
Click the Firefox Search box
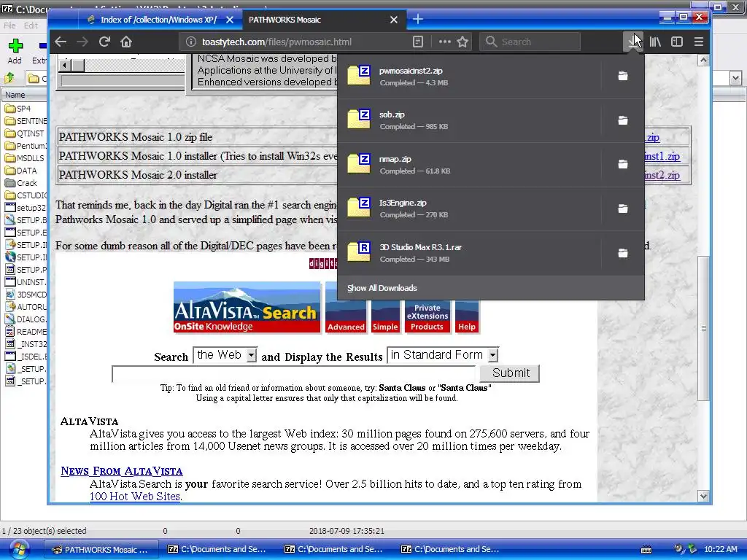click(530, 42)
